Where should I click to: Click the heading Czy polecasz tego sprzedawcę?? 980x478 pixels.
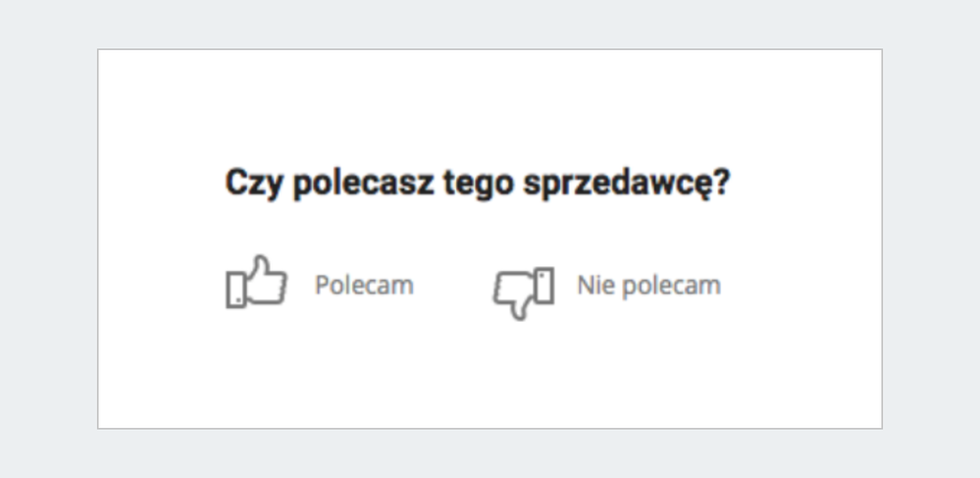[x=478, y=184]
